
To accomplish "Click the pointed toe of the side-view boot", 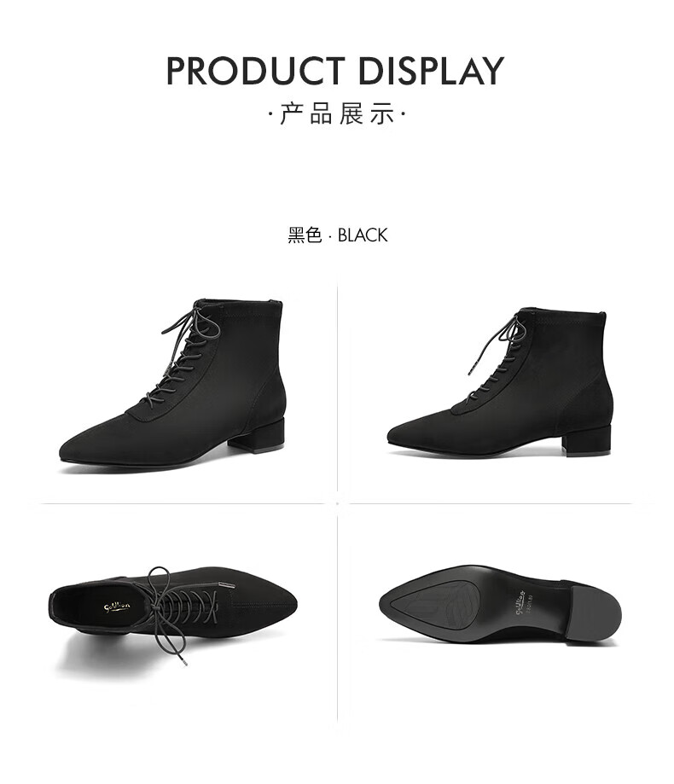I will (x=405, y=435).
